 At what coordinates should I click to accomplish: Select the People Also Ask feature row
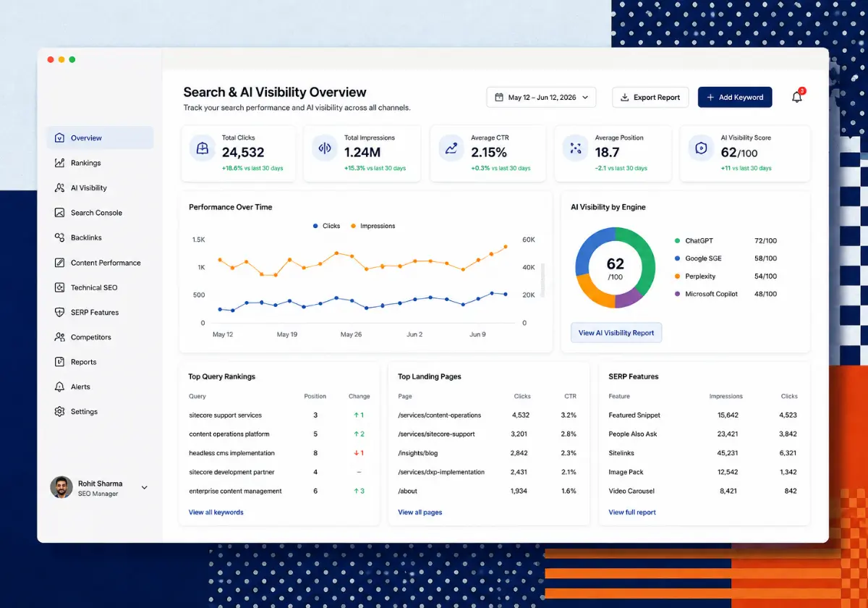click(703, 434)
